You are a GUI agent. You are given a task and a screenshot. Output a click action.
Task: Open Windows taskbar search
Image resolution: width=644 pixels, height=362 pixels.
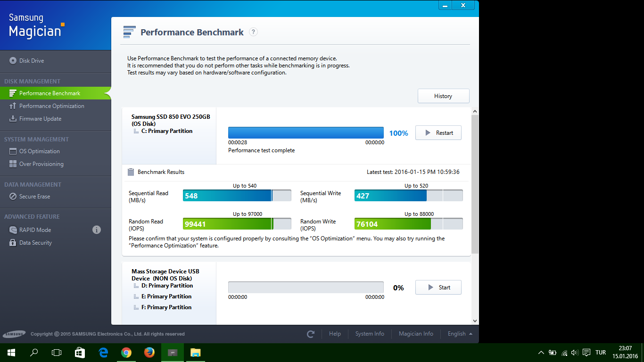click(x=34, y=353)
